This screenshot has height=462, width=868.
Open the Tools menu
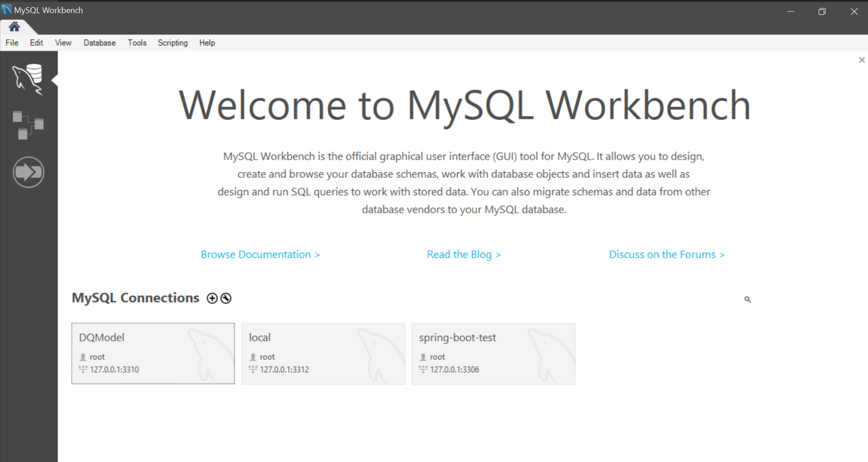137,43
